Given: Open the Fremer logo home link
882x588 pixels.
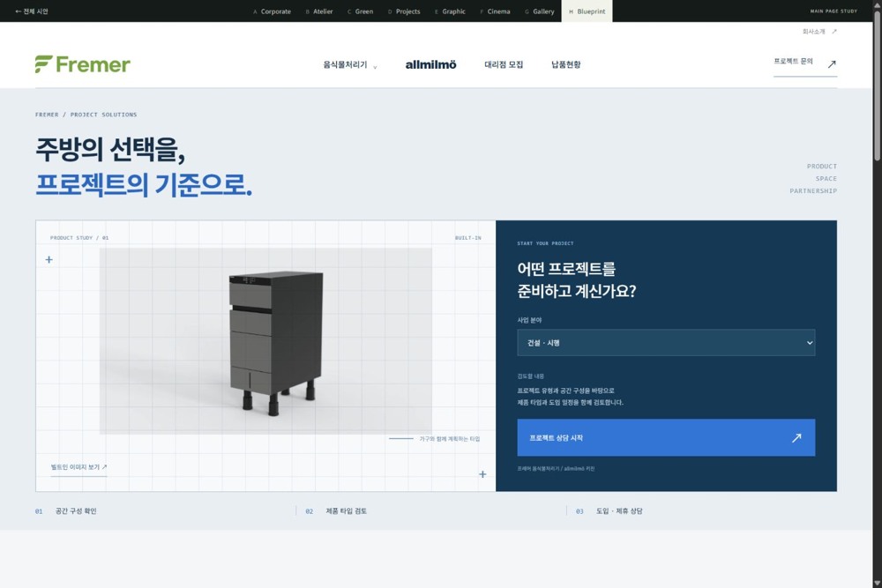Looking at the screenshot, I should pyautogui.click(x=83, y=64).
